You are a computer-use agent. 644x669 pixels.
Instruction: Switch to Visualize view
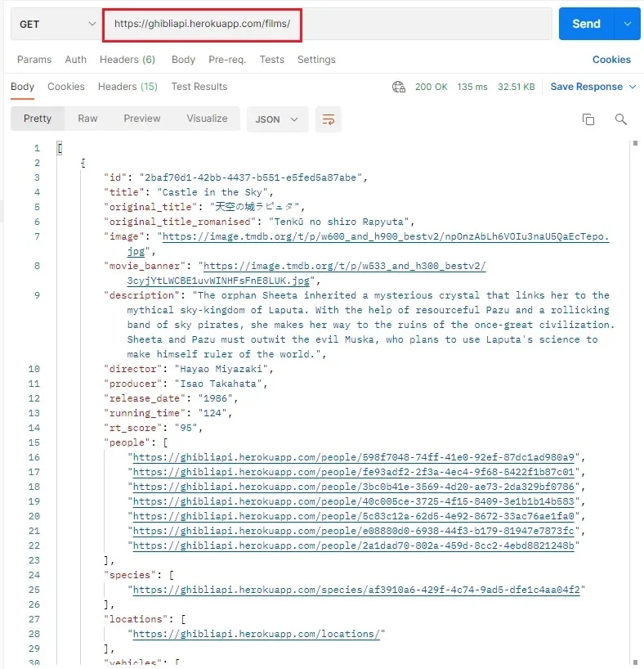(207, 119)
